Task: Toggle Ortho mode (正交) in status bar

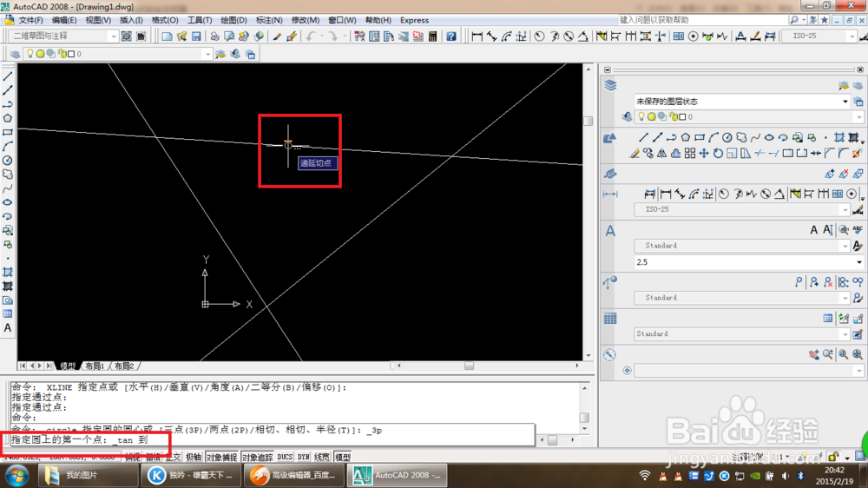Action: coord(174,457)
